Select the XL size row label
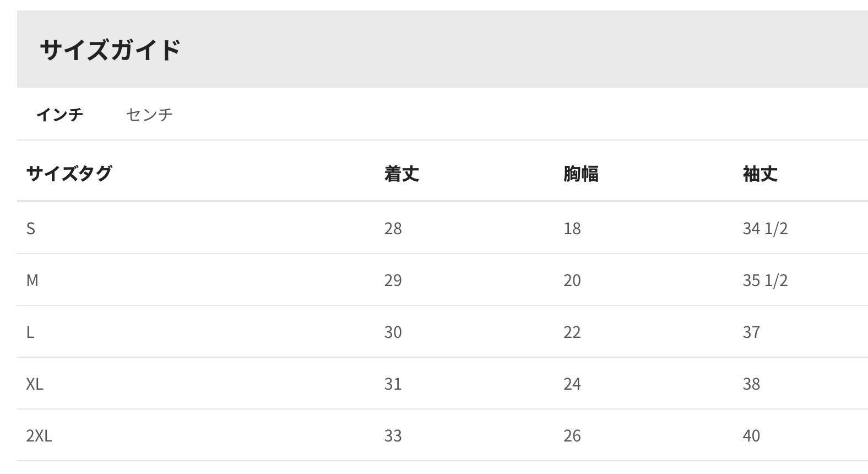The image size is (868, 474). pos(35,384)
